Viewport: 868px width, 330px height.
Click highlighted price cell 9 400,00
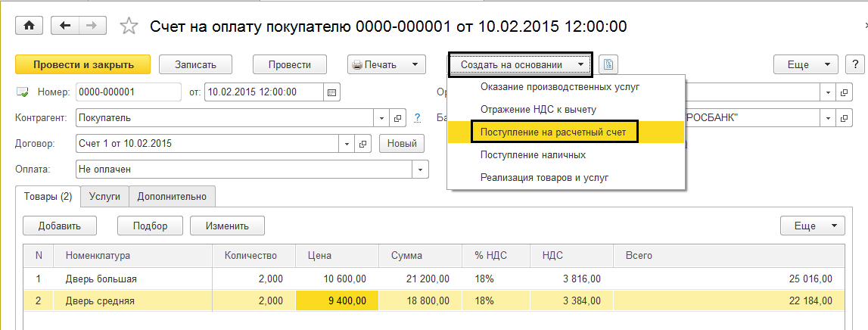click(x=337, y=302)
